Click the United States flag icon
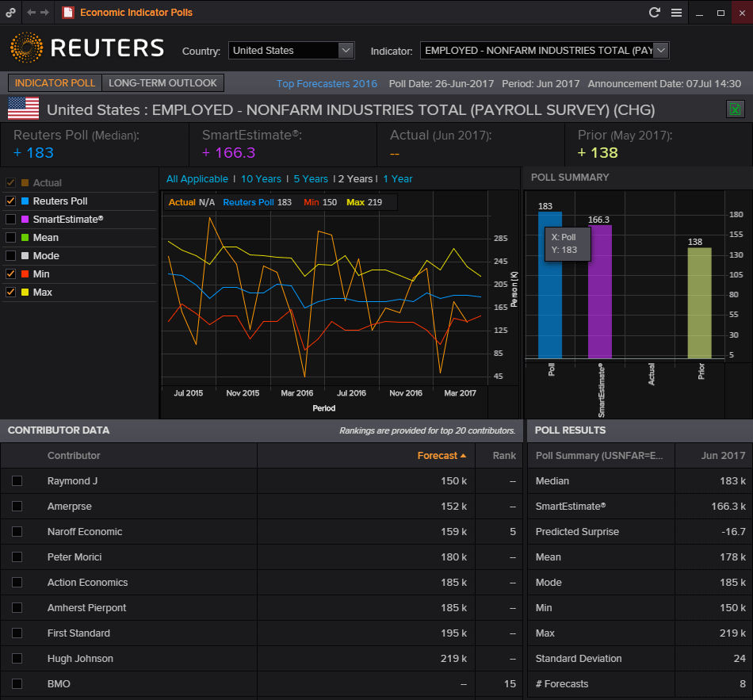The width and height of the screenshot is (753, 700). [x=24, y=109]
